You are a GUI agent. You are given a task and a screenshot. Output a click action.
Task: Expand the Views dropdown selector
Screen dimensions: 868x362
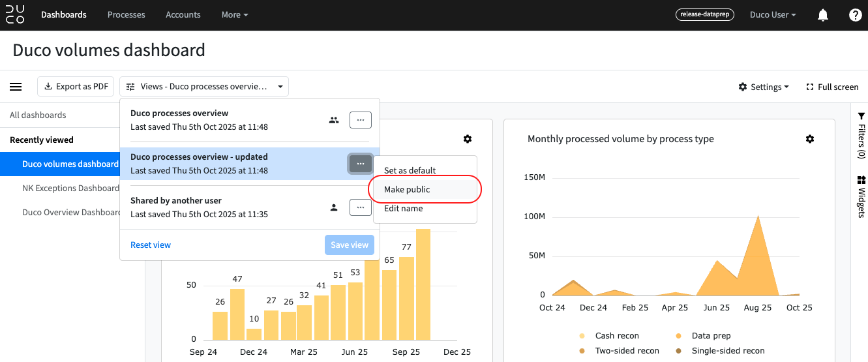point(204,87)
